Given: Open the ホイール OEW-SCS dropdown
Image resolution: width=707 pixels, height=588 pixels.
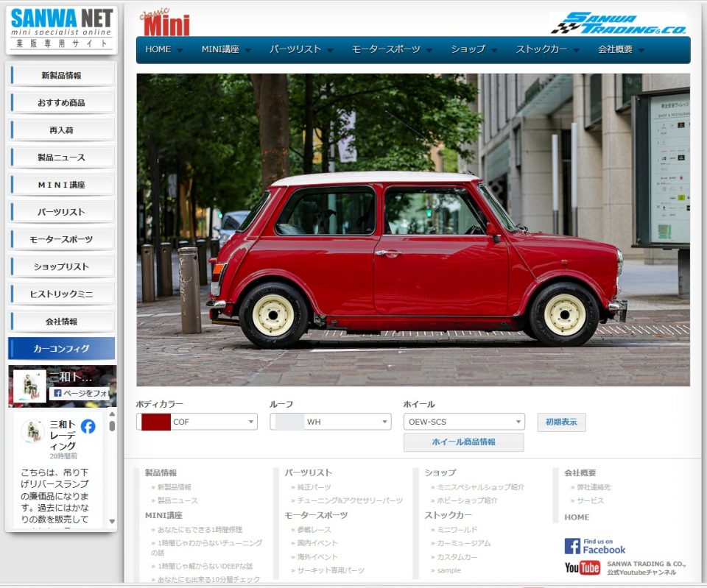Looking at the screenshot, I should pos(464,422).
